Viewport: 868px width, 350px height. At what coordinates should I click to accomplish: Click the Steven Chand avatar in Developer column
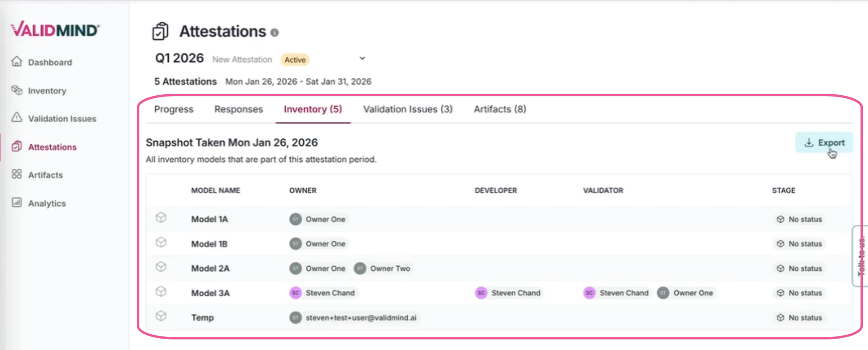point(481,293)
